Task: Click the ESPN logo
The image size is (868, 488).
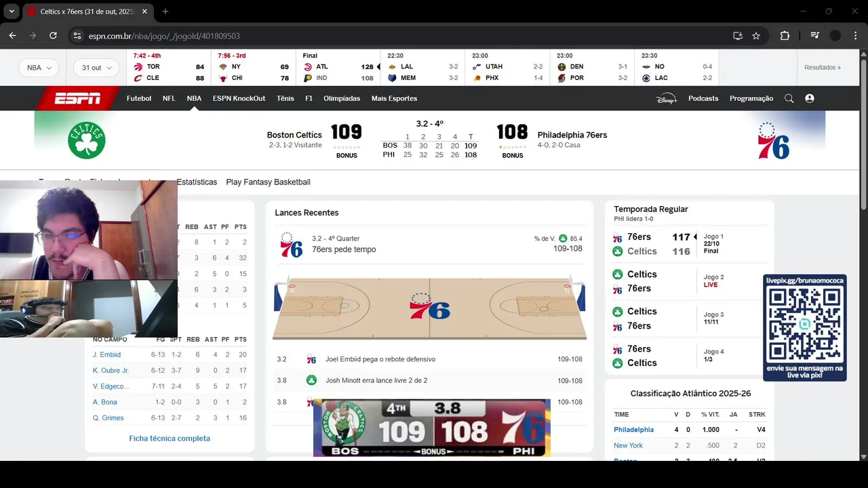Action: 78,98
